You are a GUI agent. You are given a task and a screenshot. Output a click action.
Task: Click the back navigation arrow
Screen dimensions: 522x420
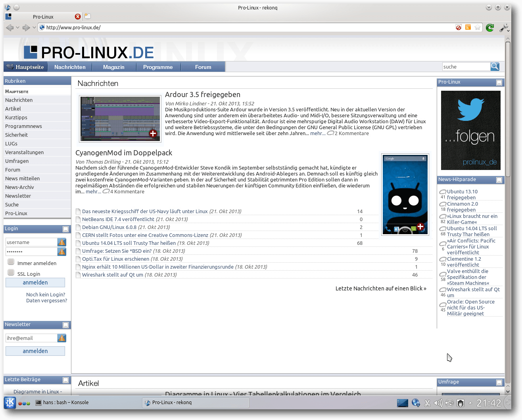(10, 28)
